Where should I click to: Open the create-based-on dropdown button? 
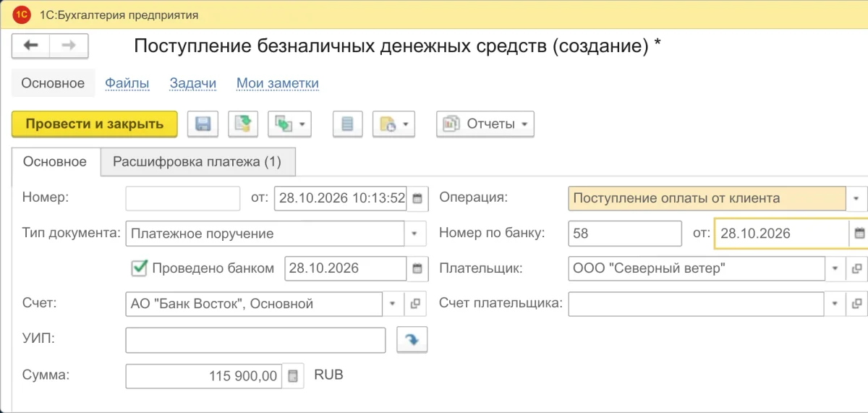pyautogui.click(x=289, y=124)
